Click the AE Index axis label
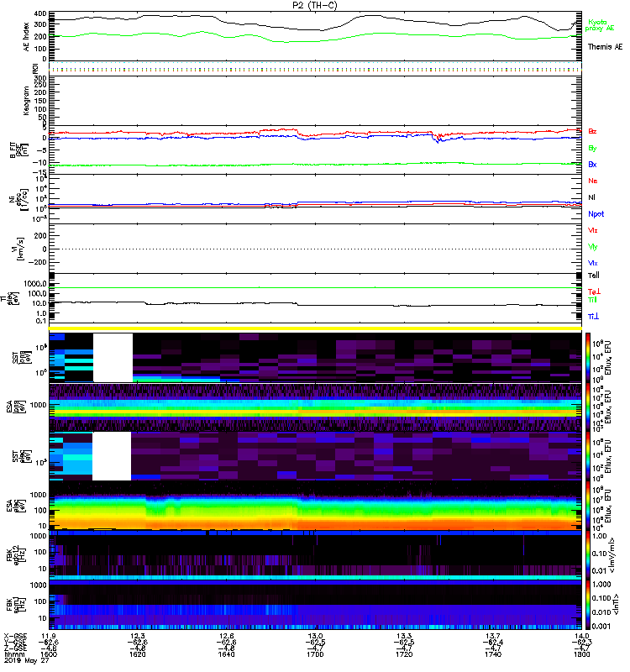Screen dimensions: 630x672 (27, 37)
